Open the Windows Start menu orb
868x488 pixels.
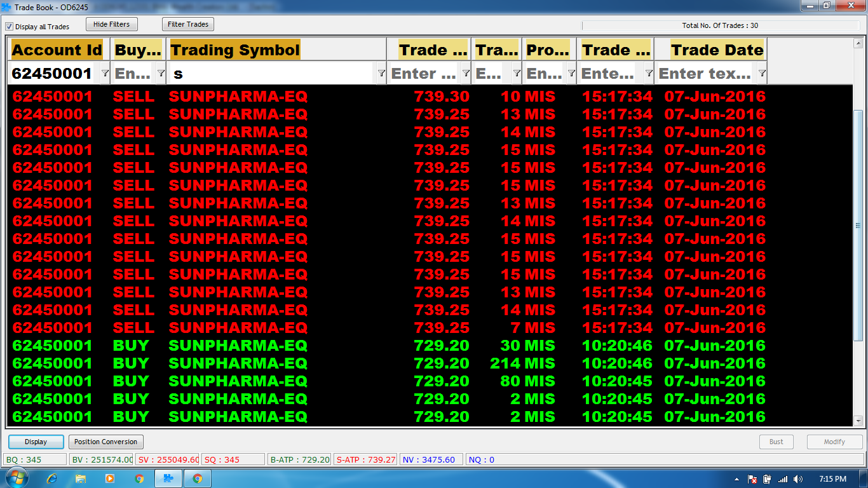click(x=16, y=478)
